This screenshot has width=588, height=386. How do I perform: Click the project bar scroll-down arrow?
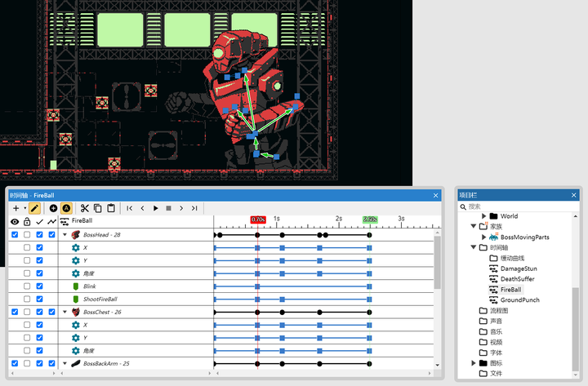tap(575, 375)
